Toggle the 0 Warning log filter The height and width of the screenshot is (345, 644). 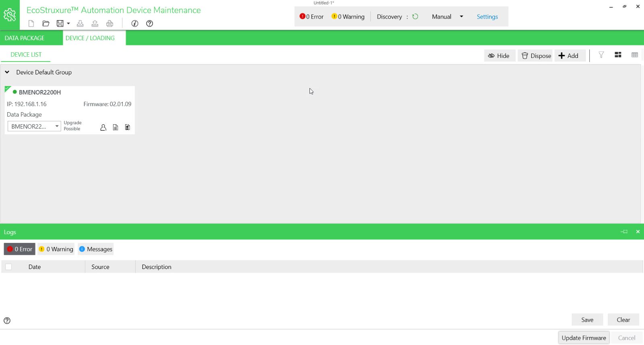coord(56,249)
